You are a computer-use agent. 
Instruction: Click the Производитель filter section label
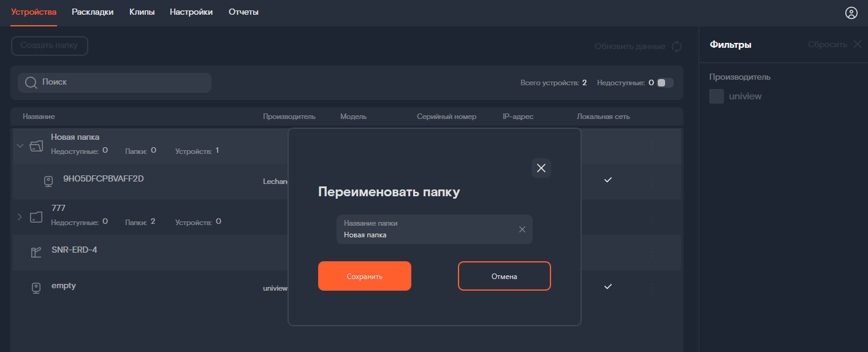[740, 77]
